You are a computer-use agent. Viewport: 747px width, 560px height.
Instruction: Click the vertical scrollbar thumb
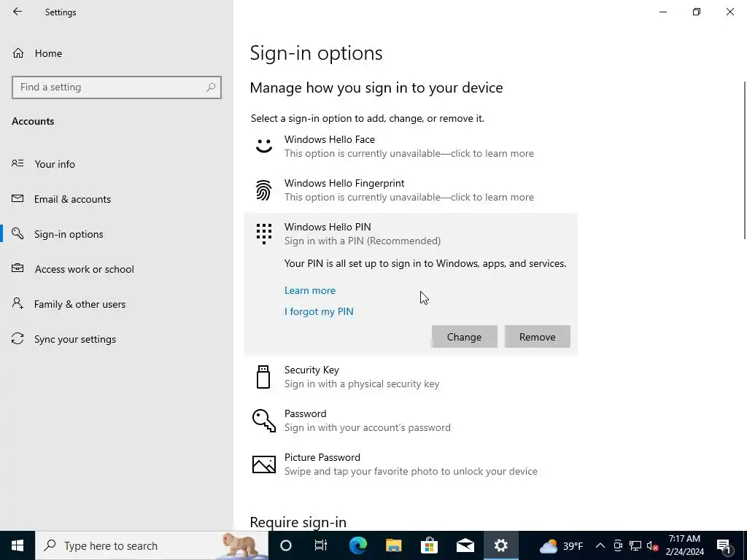(745, 160)
